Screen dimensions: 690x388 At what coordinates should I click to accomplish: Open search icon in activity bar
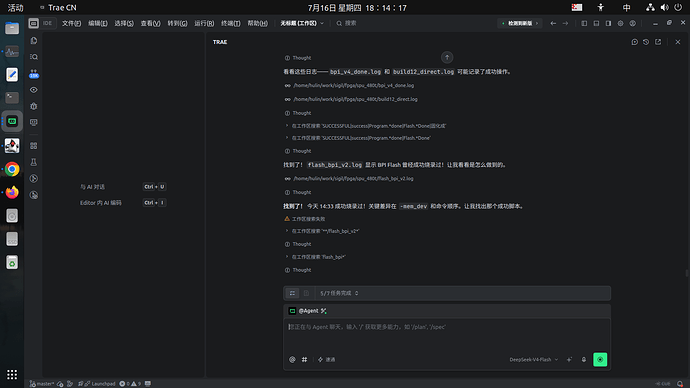point(34,57)
